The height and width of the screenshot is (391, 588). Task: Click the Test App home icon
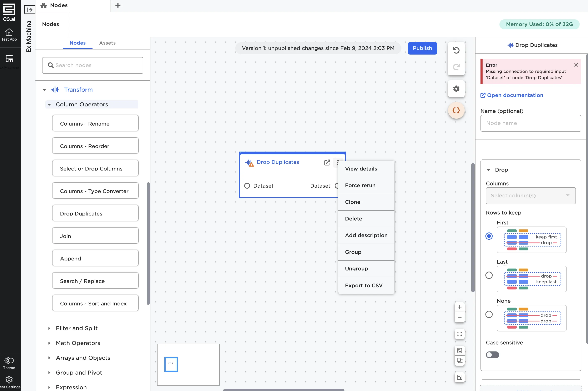9,34
